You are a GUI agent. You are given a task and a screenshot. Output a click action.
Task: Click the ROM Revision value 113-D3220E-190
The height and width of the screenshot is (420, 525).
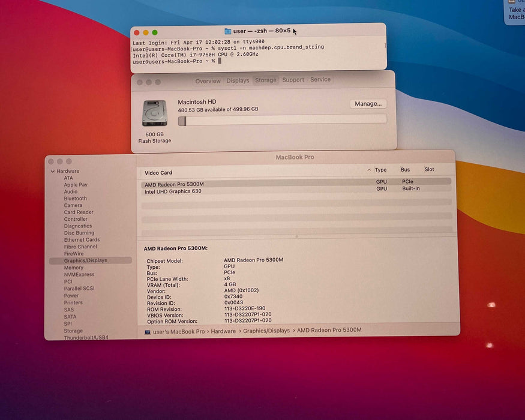pyautogui.click(x=245, y=308)
